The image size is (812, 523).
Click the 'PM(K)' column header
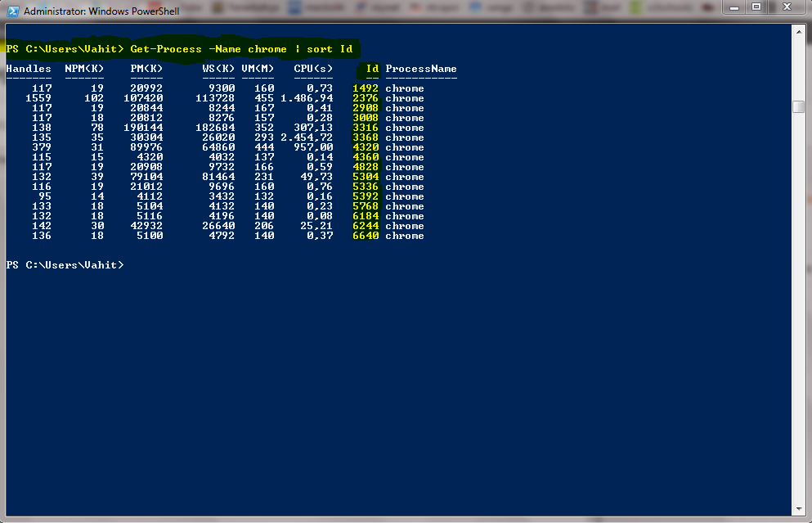tap(146, 69)
